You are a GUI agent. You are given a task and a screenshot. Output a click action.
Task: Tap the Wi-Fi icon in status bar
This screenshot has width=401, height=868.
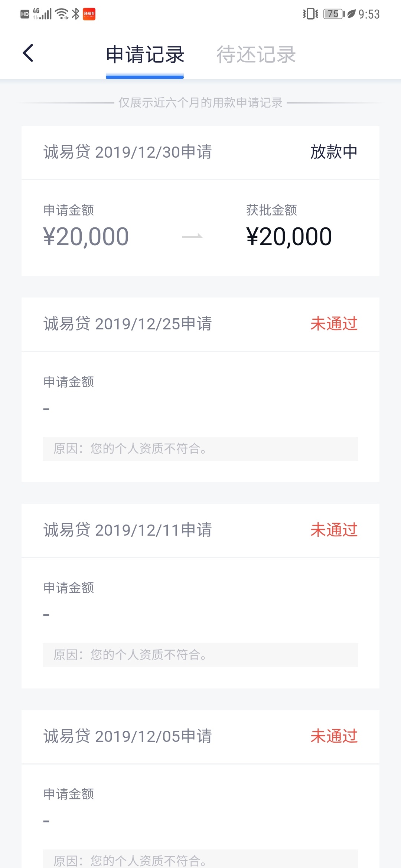coord(62,14)
